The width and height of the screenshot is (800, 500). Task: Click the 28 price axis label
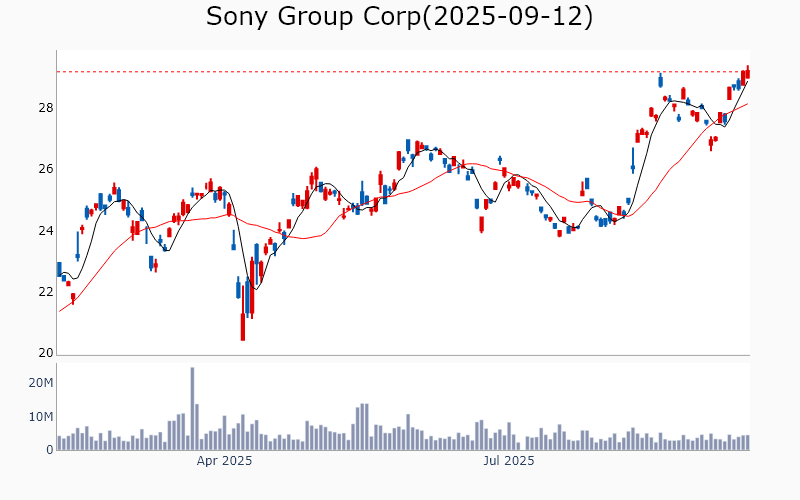click(x=46, y=108)
